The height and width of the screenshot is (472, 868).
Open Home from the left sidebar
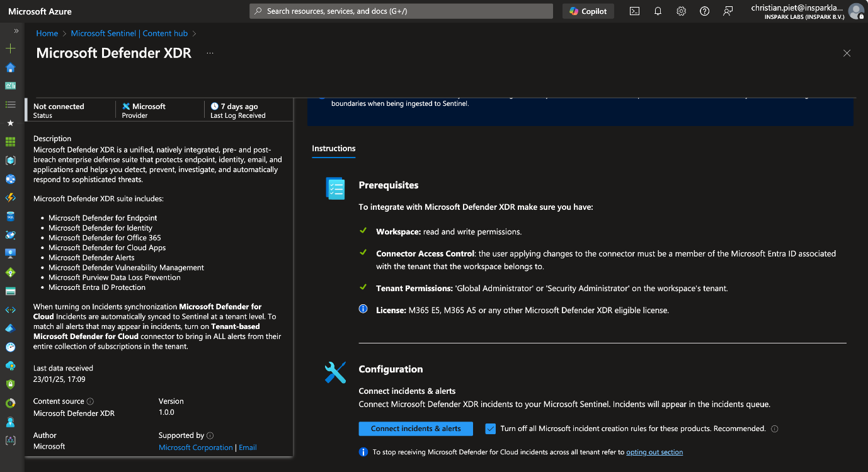click(x=10, y=67)
